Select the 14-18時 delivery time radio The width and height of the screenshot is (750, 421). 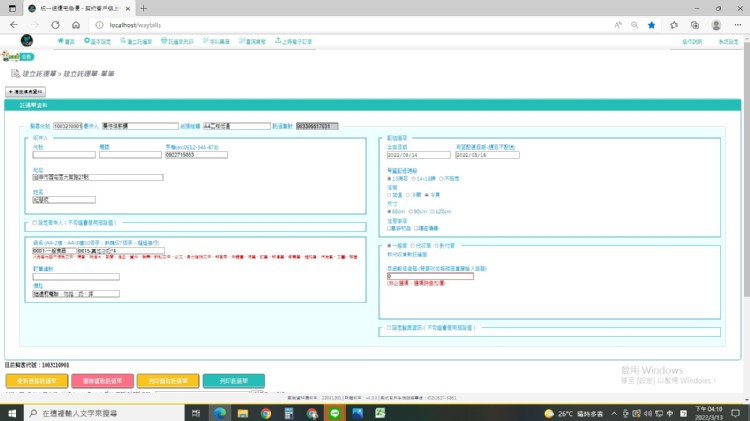(413, 178)
